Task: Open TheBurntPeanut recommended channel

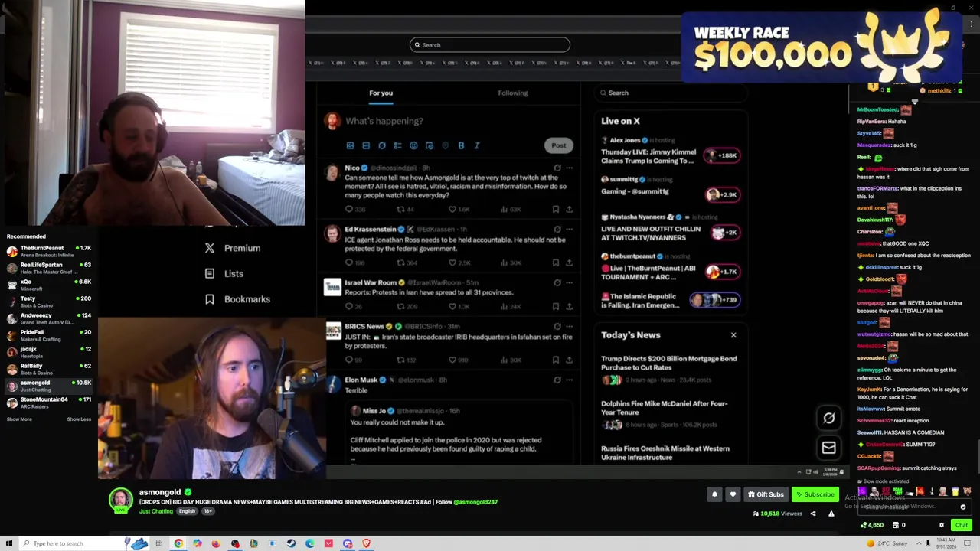Action: (48, 251)
